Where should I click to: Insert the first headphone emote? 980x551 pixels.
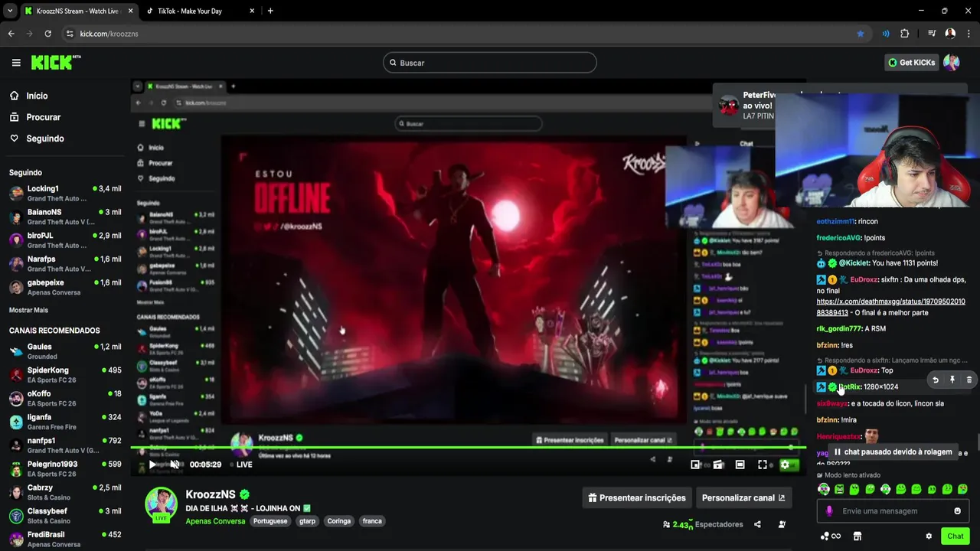[824, 489]
